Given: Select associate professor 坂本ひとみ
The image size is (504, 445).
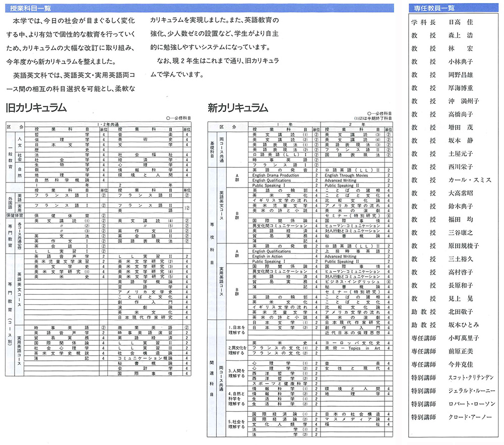Looking at the screenshot, I should click(464, 325).
